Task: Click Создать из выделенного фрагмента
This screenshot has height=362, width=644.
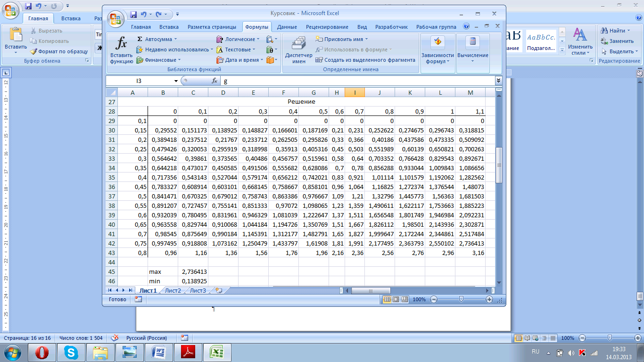Action: 365,60
